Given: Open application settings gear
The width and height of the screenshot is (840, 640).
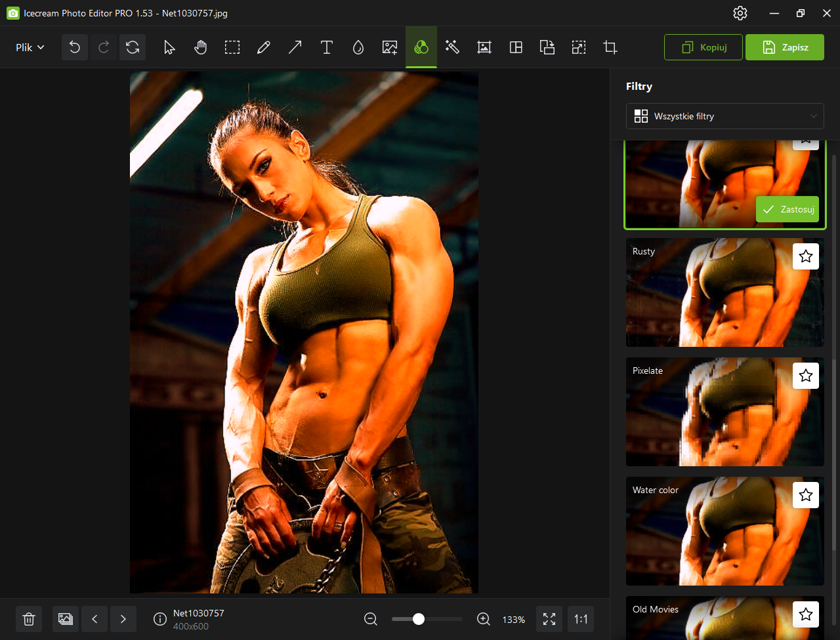Looking at the screenshot, I should [x=740, y=13].
